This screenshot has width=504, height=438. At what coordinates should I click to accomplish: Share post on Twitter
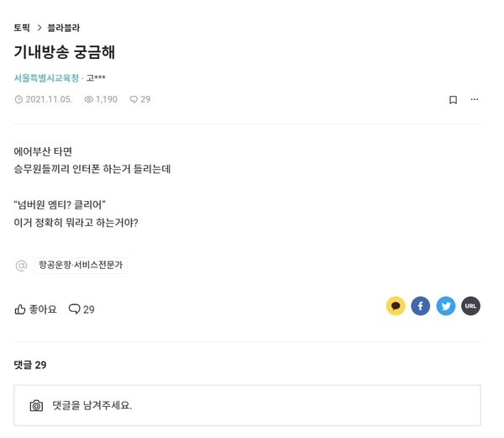click(x=445, y=306)
